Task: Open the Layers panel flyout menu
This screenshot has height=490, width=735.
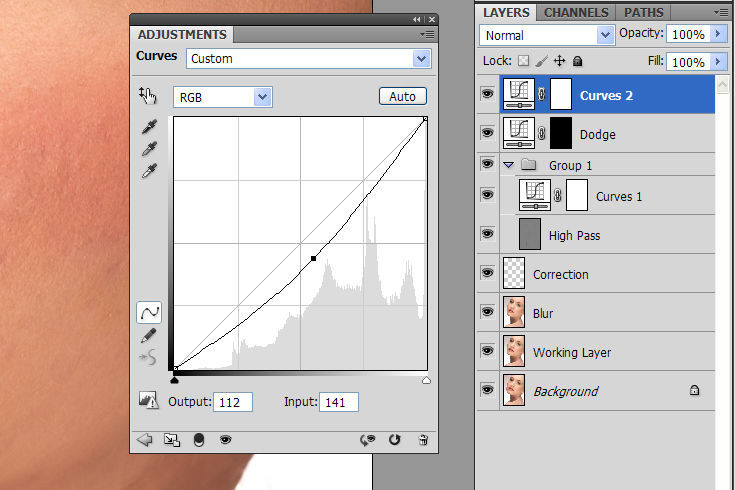Action: (721, 12)
